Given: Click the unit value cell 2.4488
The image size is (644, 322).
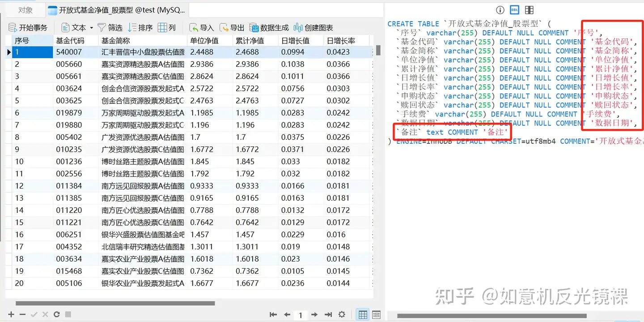Looking at the screenshot, I should (x=210, y=52).
